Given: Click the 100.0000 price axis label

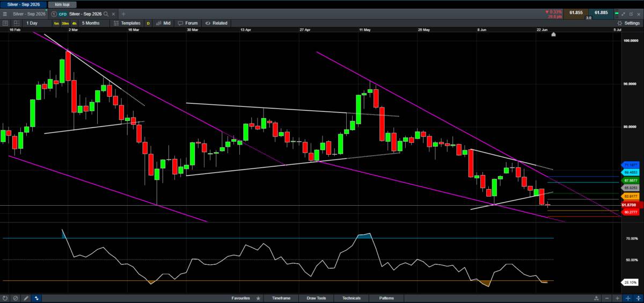Looking at the screenshot, I should click(x=630, y=40).
